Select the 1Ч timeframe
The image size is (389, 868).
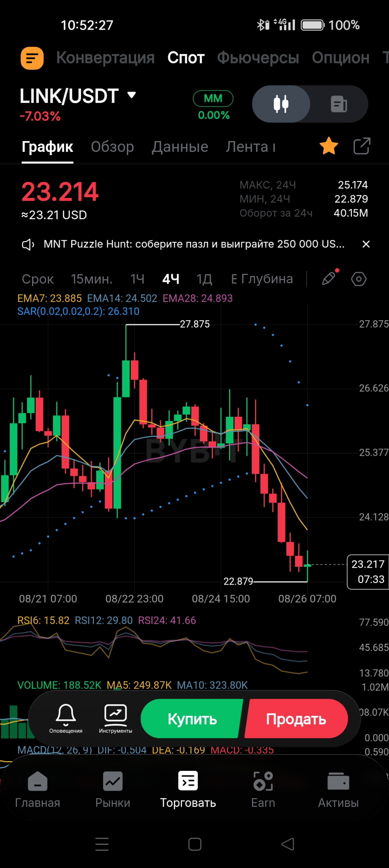click(137, 279)
